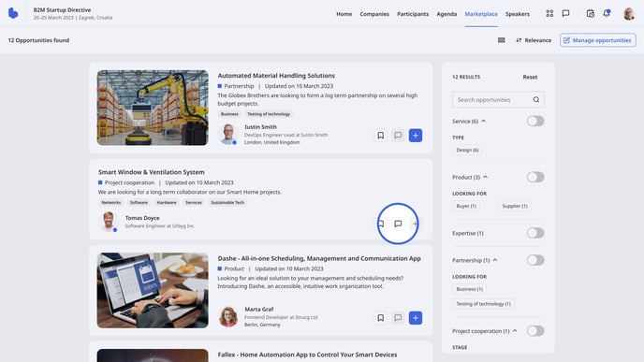Click the Expertise (1) filter label

pos(468,233)
